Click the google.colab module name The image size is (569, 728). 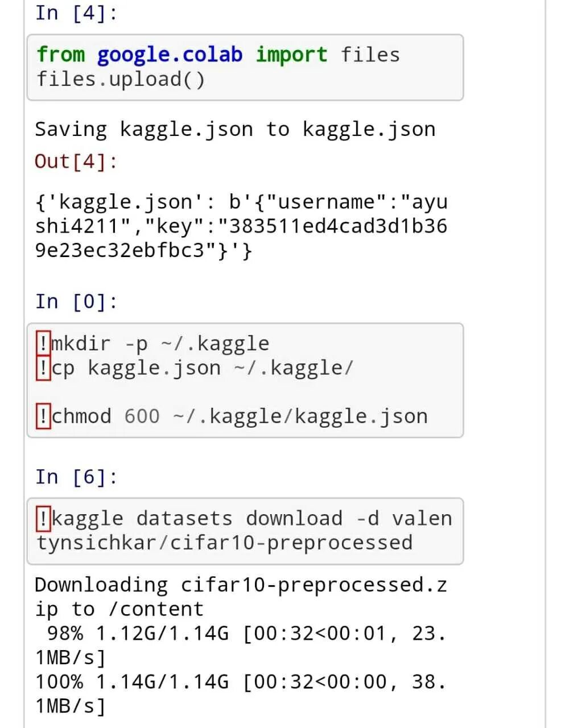(x=170, y=55)
